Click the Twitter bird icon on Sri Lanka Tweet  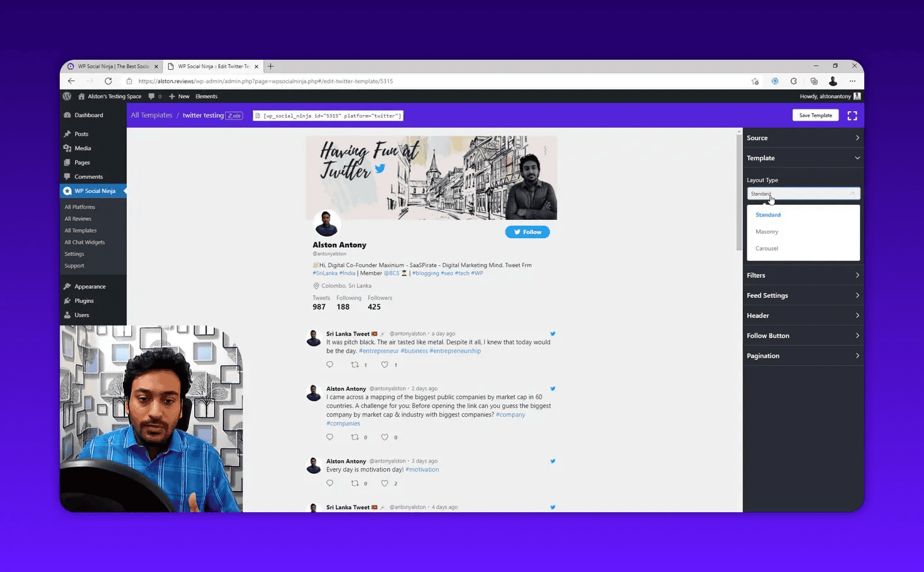553,333
